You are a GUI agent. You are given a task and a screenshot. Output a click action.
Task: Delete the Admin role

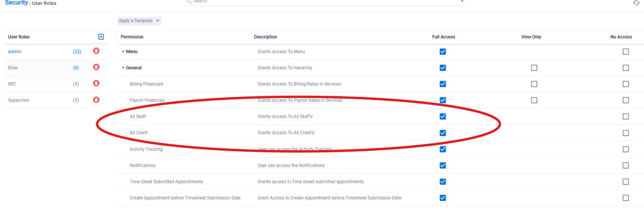(x=96, y=51)
